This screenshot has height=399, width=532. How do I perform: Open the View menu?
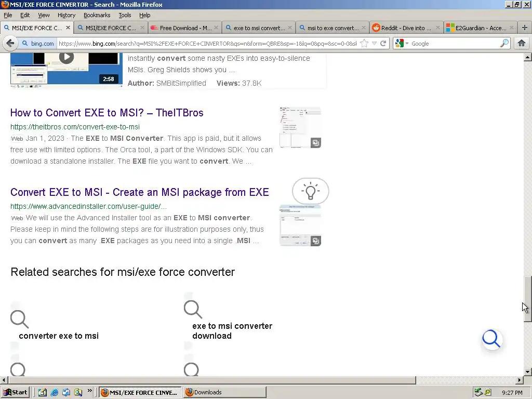coord(44,15)
